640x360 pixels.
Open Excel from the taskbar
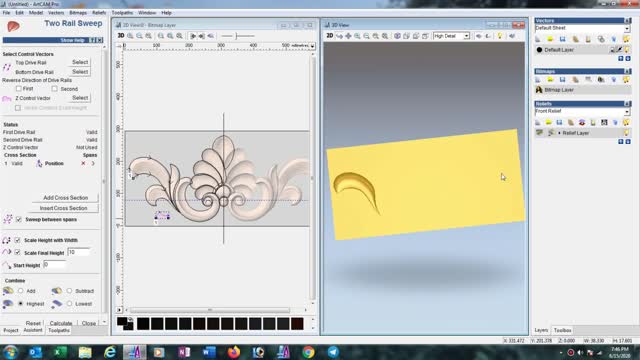click(x=60, y=352)
